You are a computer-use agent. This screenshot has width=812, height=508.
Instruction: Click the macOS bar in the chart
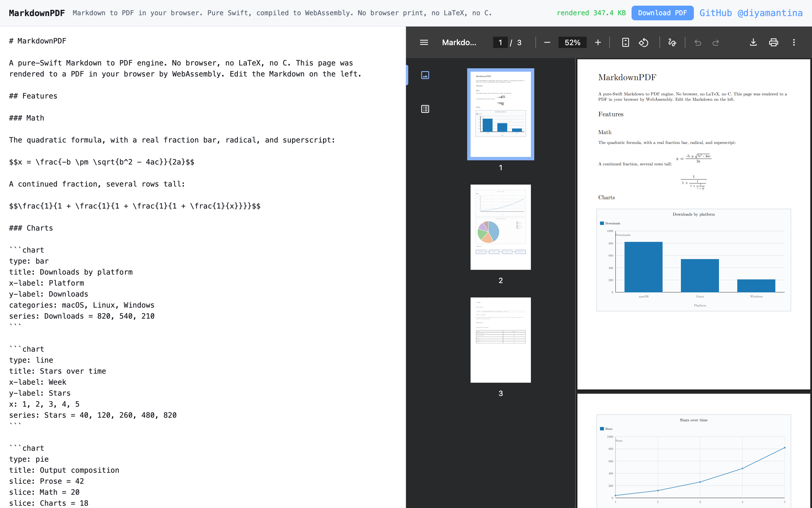643,267
